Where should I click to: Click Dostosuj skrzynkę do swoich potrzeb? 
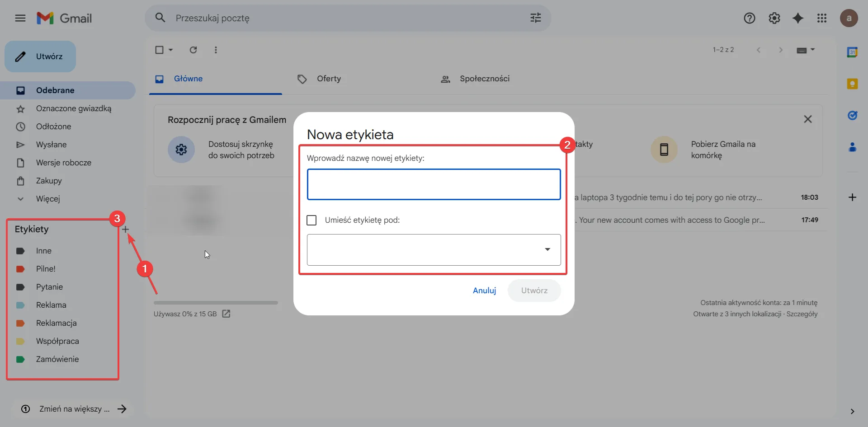click(x=241, y=150)
